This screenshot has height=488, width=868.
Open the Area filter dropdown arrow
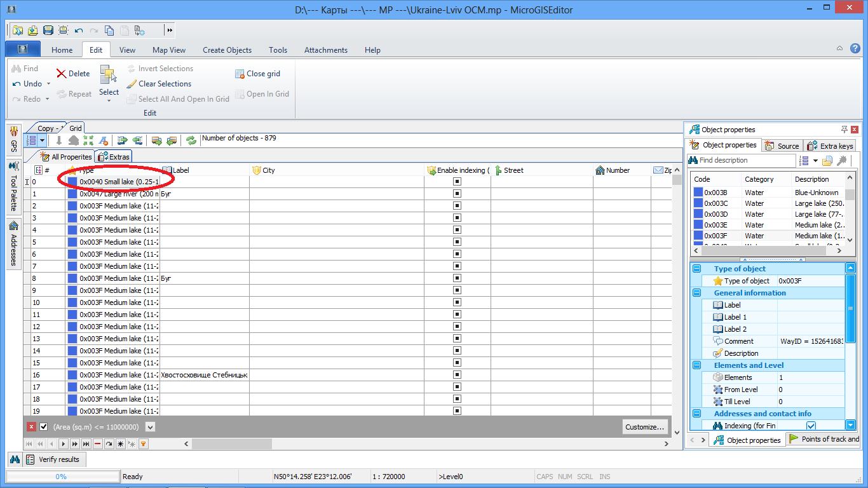pyautogui.click(x=150, y=427)
